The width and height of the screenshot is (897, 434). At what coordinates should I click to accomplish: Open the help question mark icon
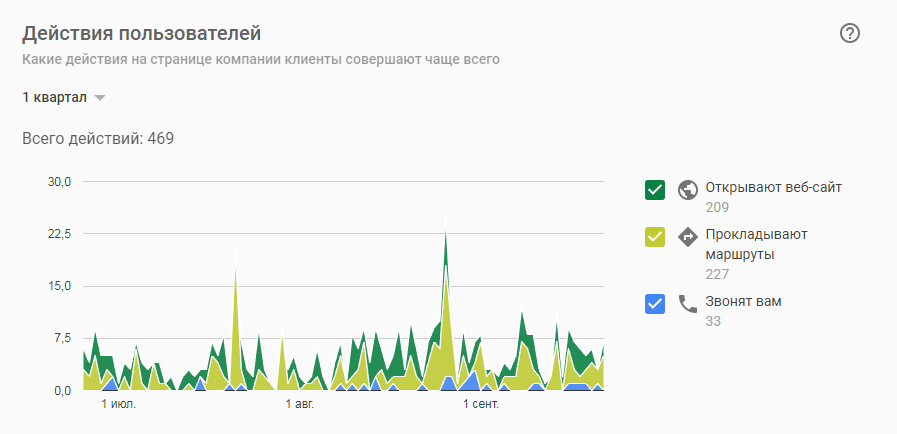[850, 33]
